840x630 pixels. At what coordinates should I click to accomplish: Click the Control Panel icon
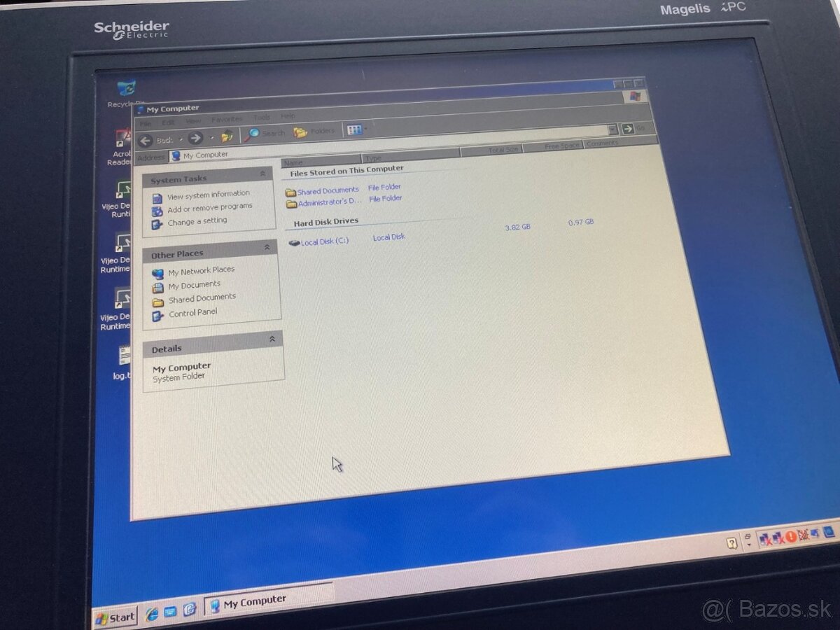coord(158,316)
